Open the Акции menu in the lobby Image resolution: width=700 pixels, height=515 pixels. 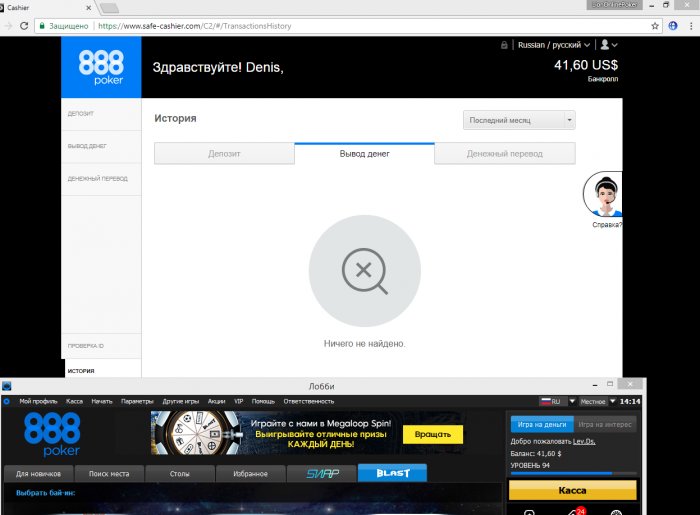tap(217, 401)
